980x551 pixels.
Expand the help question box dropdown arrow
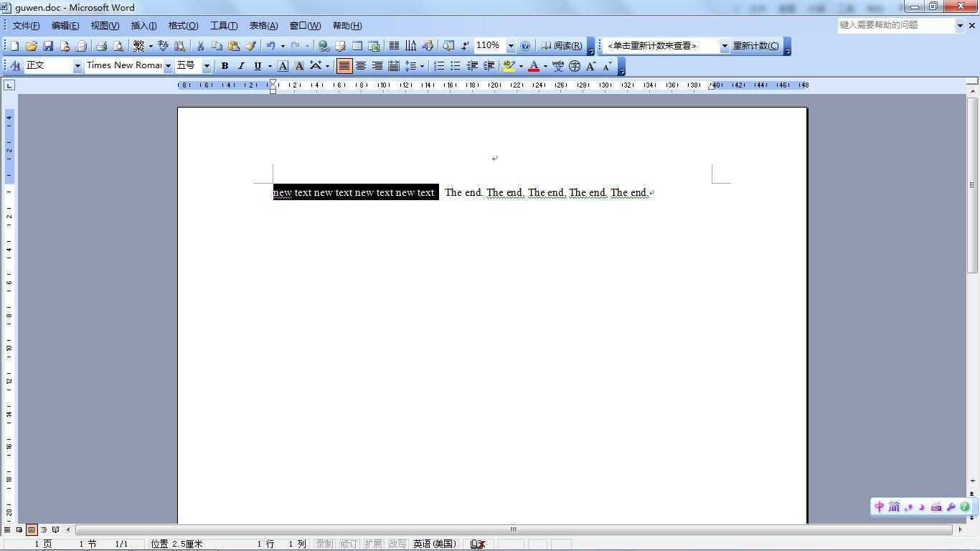(x=960, y=25)
